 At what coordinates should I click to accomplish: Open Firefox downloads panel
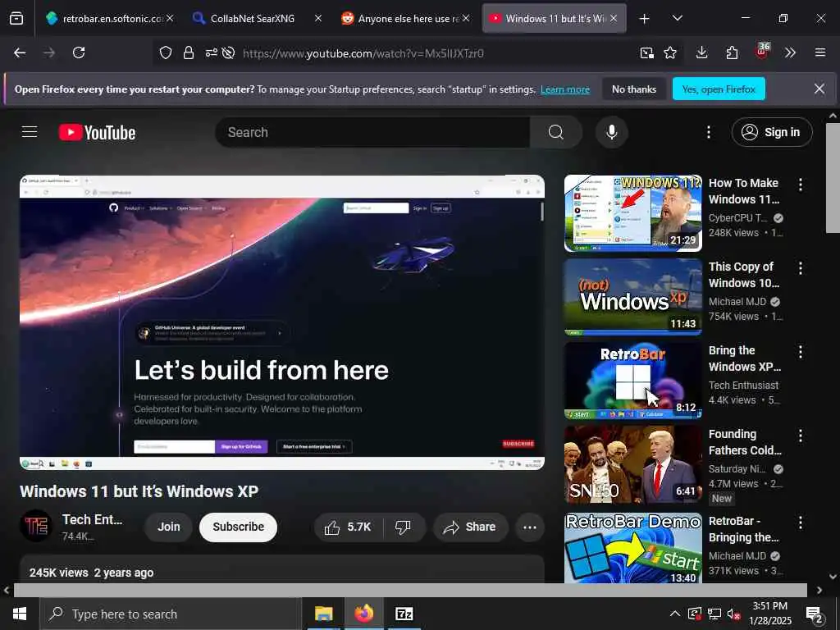coord(702,52)
